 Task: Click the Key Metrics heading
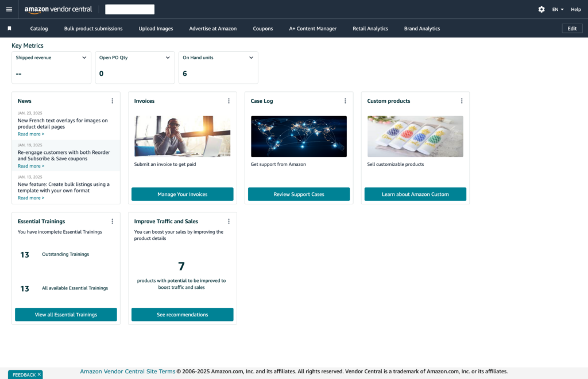click(28, 45)
